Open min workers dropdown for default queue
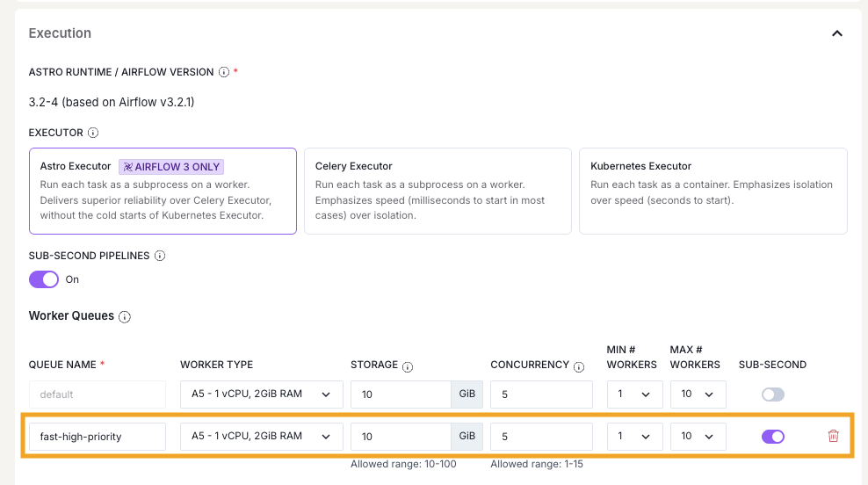Screen dimensions: 868x485 (x=635, y=395)
